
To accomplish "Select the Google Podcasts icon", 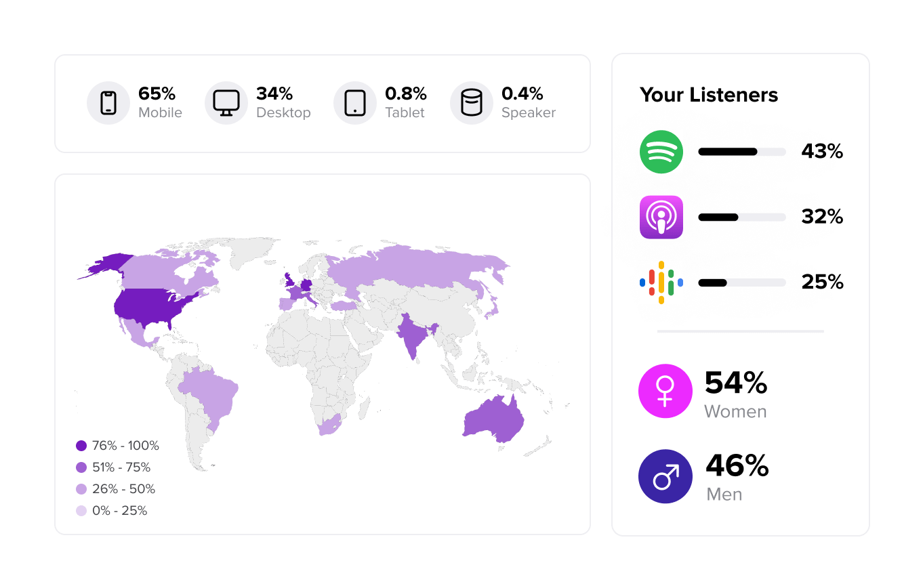I will click(661, 282).
